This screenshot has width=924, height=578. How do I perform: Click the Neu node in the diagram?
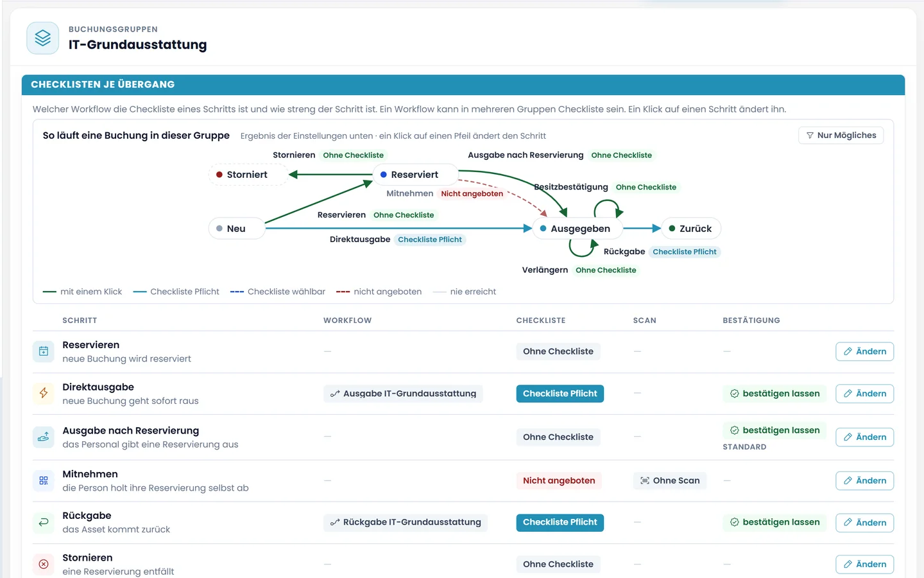pos(236,229)
